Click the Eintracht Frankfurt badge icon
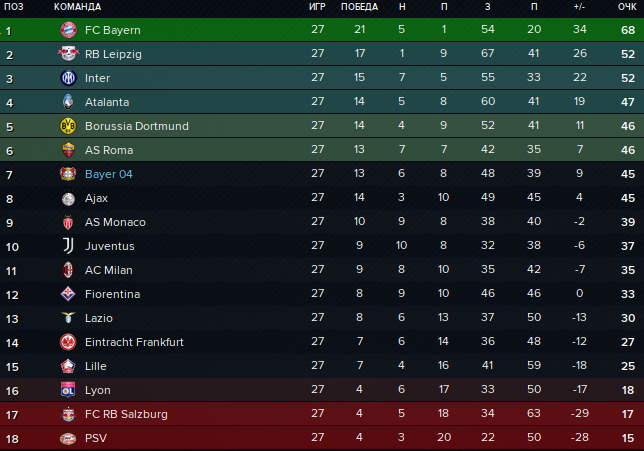This screenshot has height=451, width=644. point(68,342)
